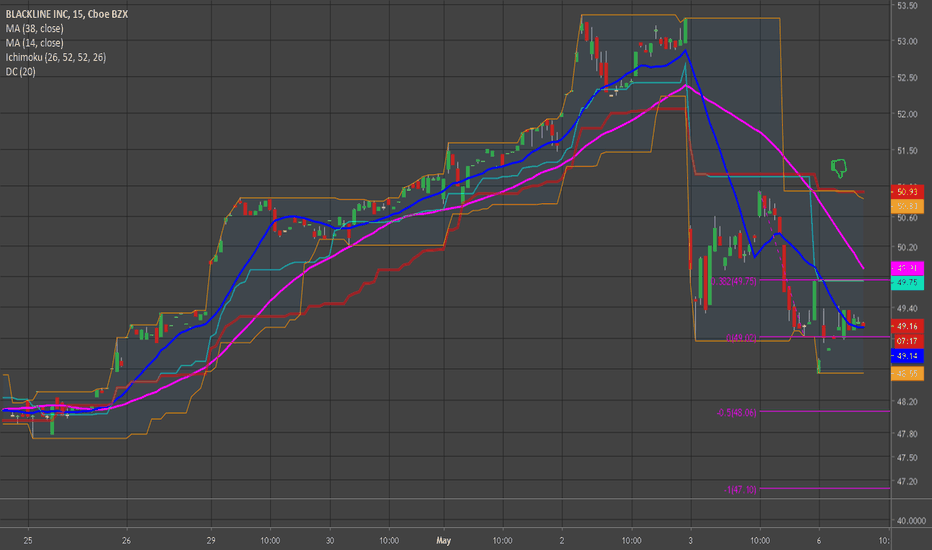Select the DC (20) indicator legend

[21, 71]
